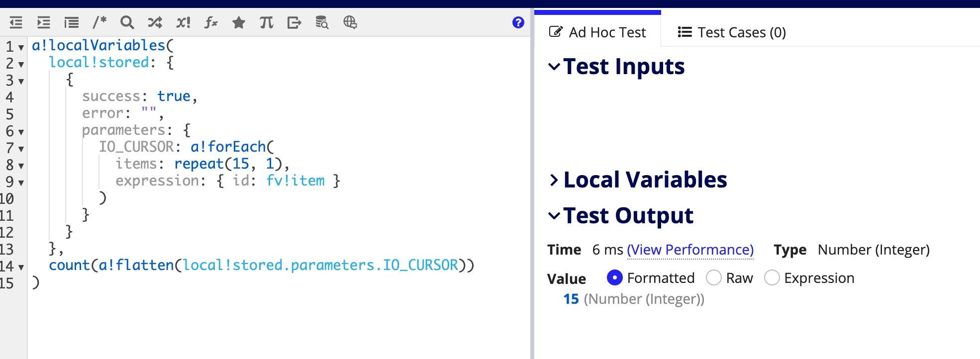This screenshot has height=359, width=980.
Task: Click the success: true line
Action: coord(140,96)
